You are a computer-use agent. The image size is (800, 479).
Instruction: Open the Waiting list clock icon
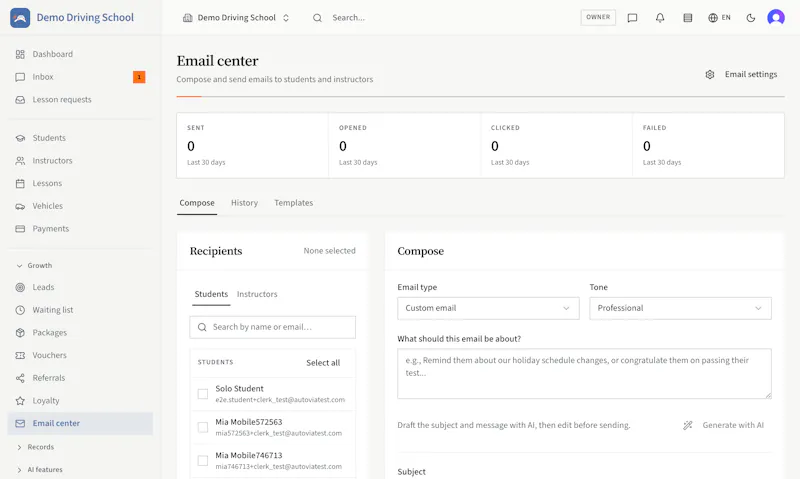click(20, 310)
